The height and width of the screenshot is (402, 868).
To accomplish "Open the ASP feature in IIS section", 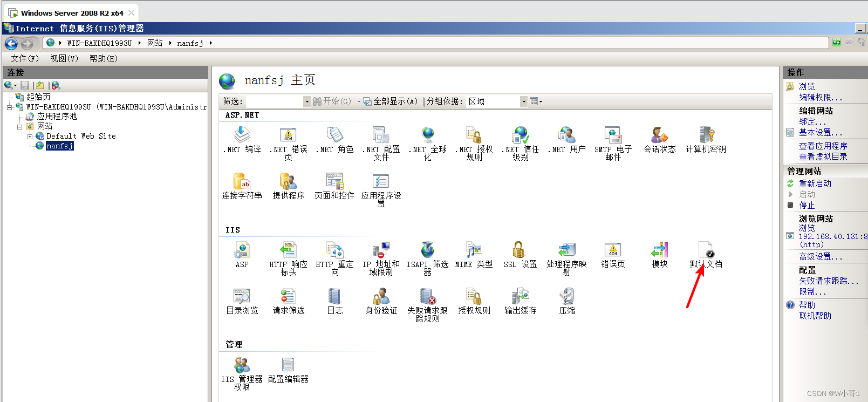I will coord(242,255).
